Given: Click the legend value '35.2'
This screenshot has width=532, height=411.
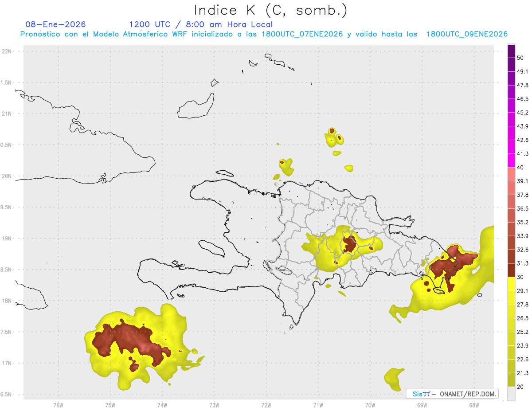Looking at the screenshot, I should 522,222.
